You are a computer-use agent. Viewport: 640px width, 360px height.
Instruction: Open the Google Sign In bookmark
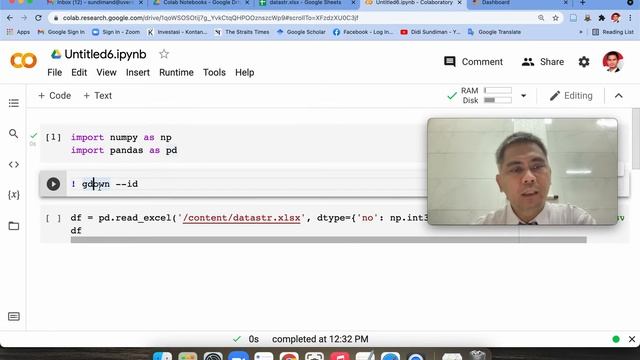pos(61,32)
